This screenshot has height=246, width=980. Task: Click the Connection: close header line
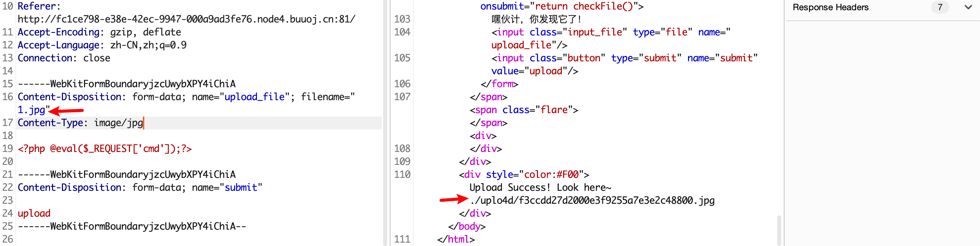64,58
